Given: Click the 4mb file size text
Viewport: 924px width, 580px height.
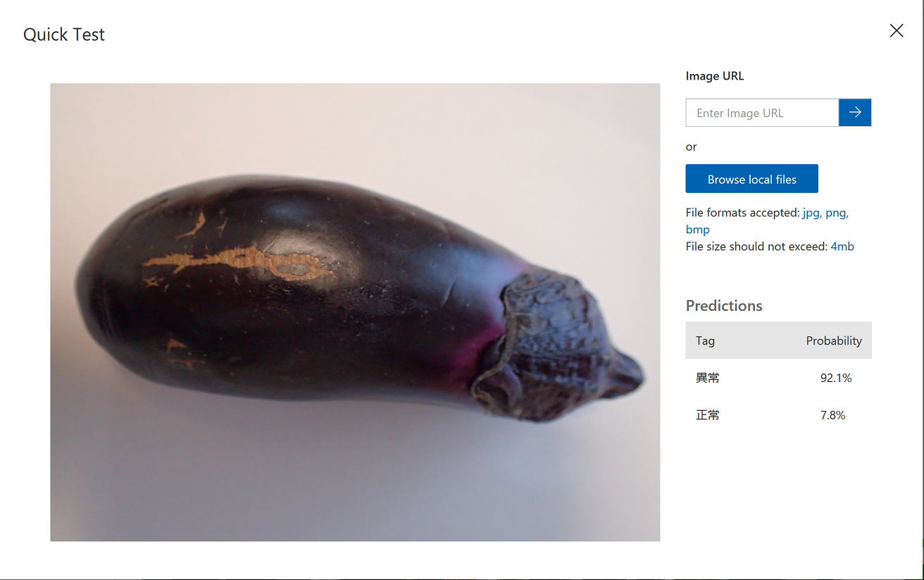Looking at the screenshot, I should click(842, 247).
